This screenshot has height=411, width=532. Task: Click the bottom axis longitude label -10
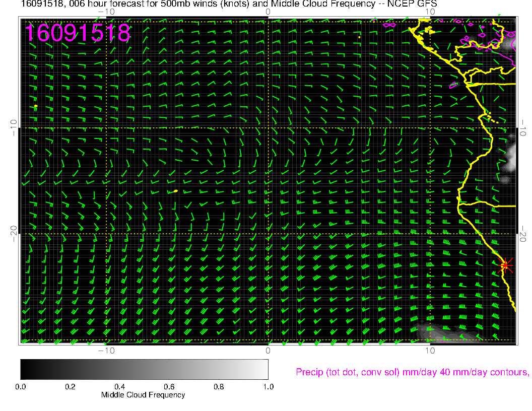(106, 350)
